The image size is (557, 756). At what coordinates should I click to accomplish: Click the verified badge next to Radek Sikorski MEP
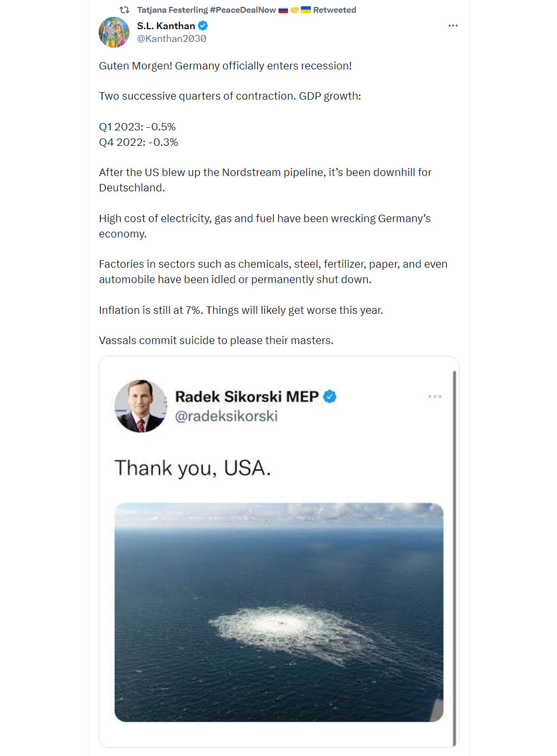point(329,397)
